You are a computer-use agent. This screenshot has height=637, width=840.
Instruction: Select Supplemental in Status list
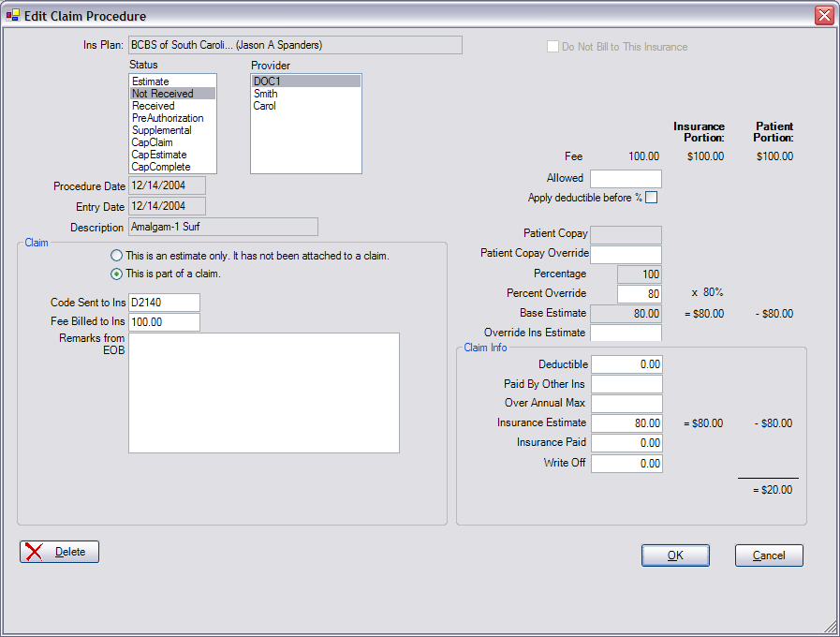click(x=161, y=130)
